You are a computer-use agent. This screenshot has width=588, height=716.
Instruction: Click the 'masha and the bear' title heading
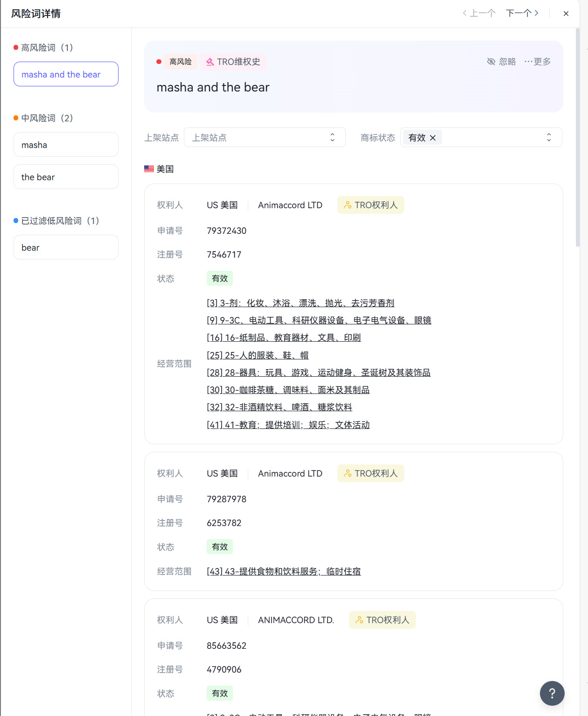(x=213, y=87)
